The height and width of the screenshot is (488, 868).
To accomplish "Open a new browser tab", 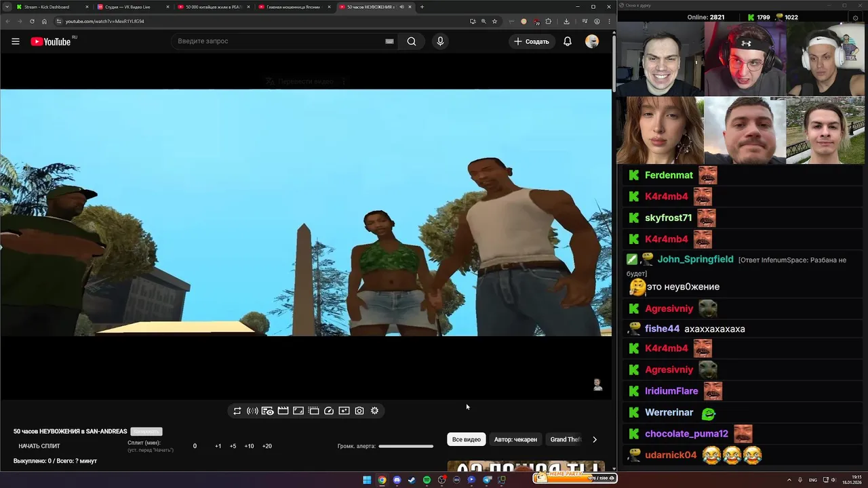I will [422, 7].
